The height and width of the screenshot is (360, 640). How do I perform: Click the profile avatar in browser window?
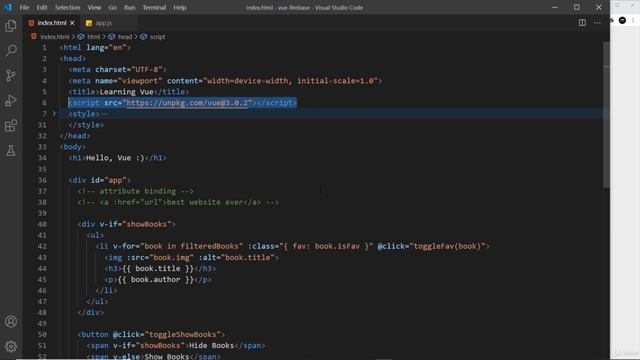622,20
